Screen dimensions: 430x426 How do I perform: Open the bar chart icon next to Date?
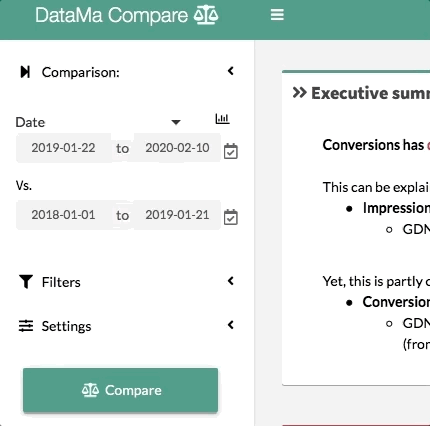[x=222, y=119]
